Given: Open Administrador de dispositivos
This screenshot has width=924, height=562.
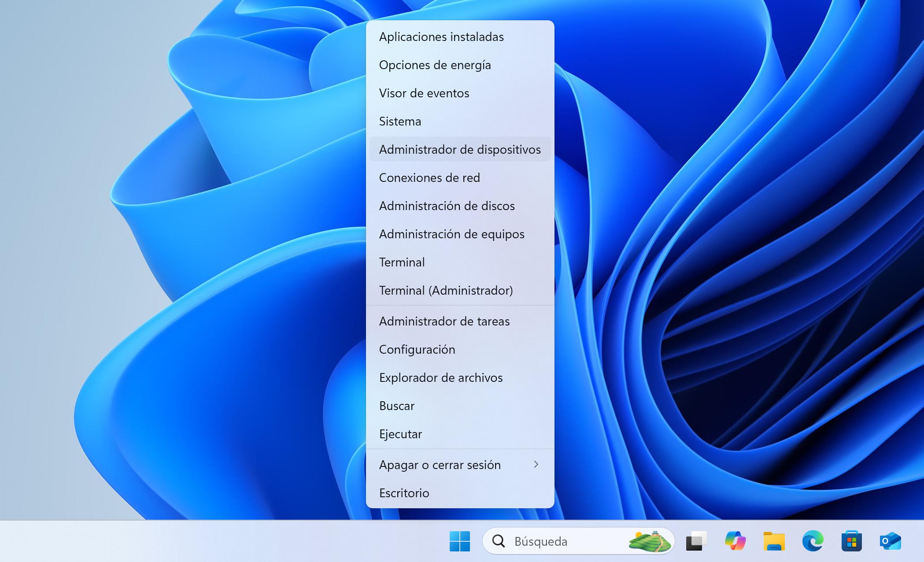Looking at the screenshot, I should 460,149.
